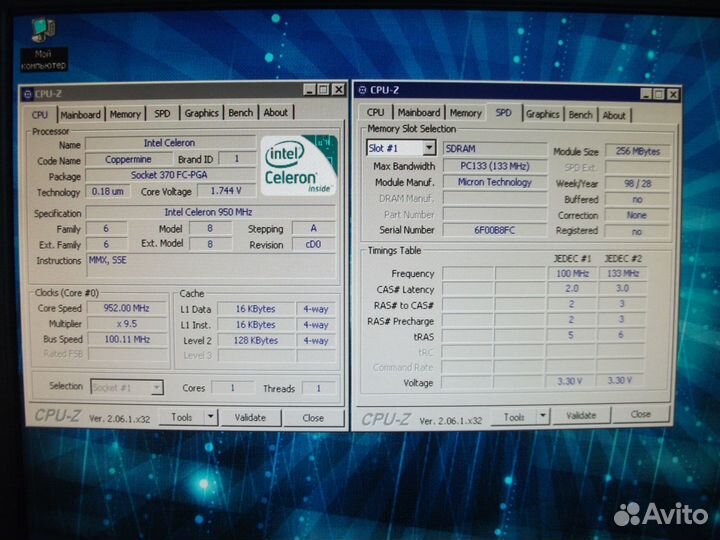Open the Mainboard tab in left CPU-Z window
The width and height of the screenshot is (720, 540).
(80, 115)
